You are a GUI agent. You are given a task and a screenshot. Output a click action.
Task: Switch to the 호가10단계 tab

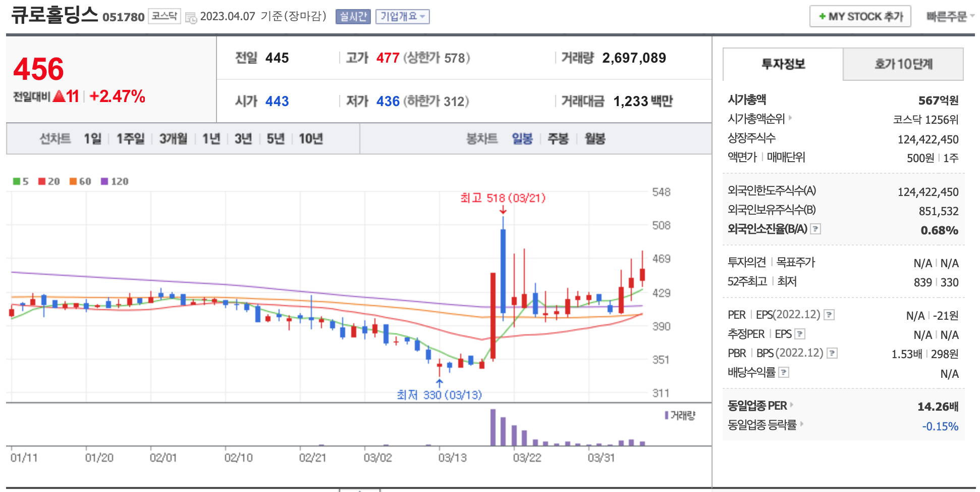click(x=903, y=64)
